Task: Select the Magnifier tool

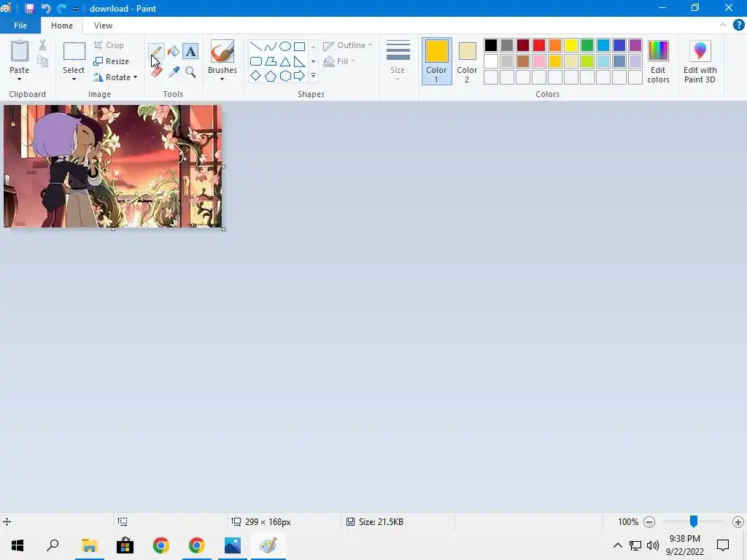Action: tap(190, 72)
